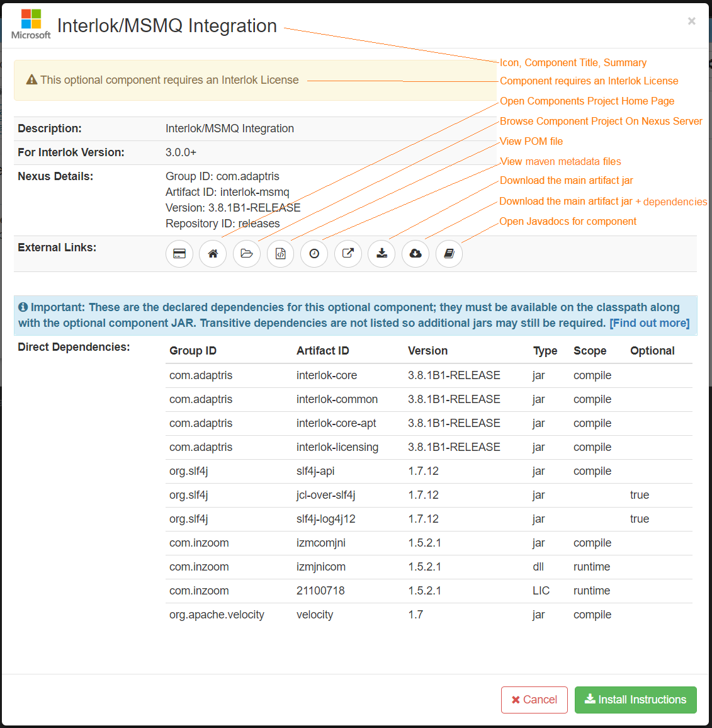The height and width of the screenshot is (728, 712).
Task: Click the org.apache.velocity group ID cell
Action: coord(217,615)
